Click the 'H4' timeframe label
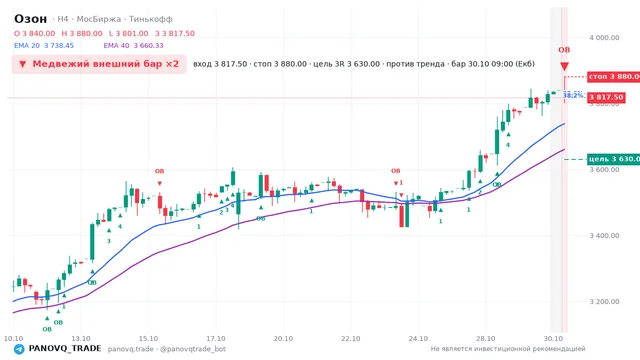640x360 pixels. [62, 19]
